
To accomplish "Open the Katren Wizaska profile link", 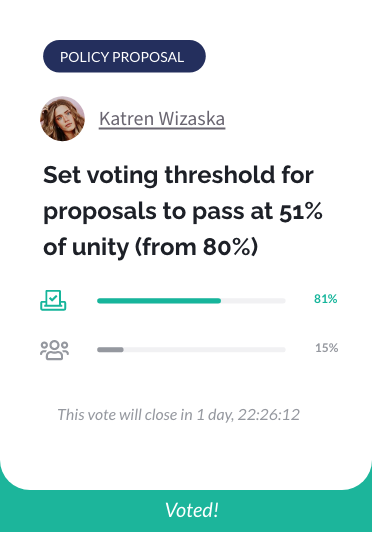I will (162, 119).
